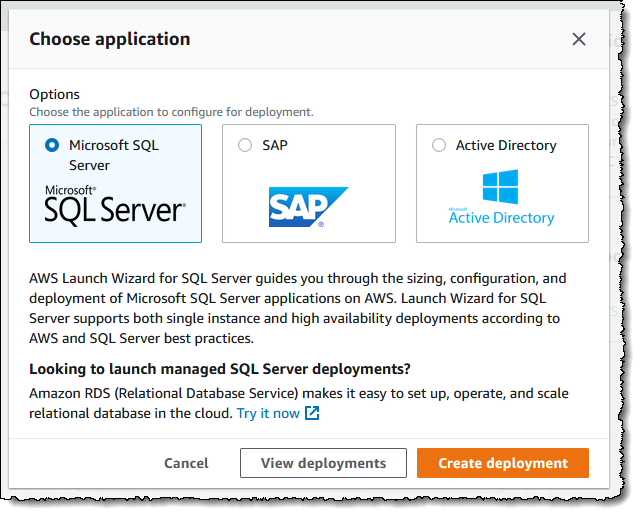Click the View deployments button

323,463
